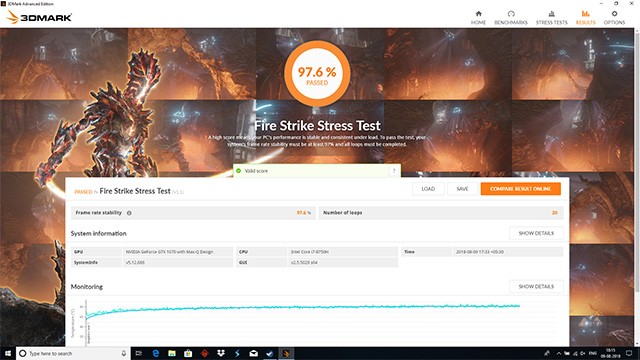Open the Mail app from the taskbar
This screenshot has height=360, width=640.
click(253, 353)
